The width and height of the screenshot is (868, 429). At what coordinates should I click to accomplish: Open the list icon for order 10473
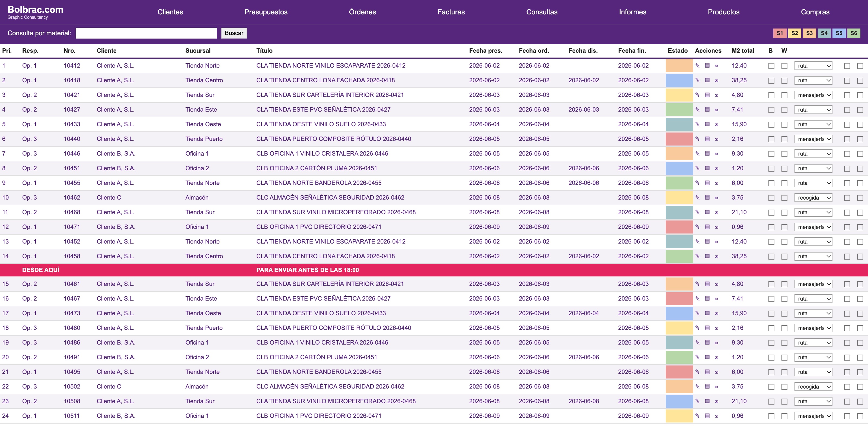[707, 313]
